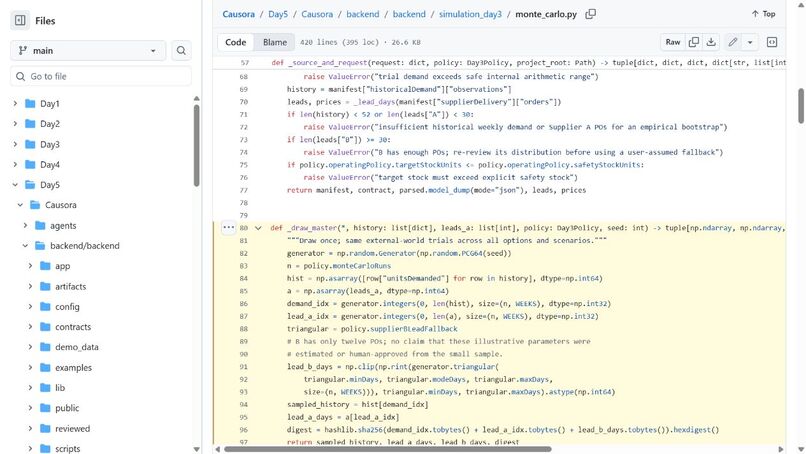Select the agents folder icon
This screenshot has width=806, height=454.
[x=40, y=225]
